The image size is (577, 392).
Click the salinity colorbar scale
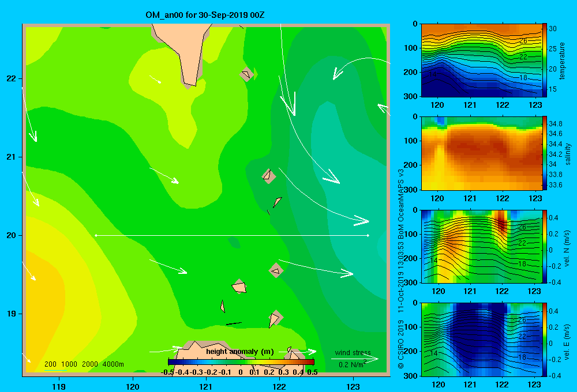point(545,153)
